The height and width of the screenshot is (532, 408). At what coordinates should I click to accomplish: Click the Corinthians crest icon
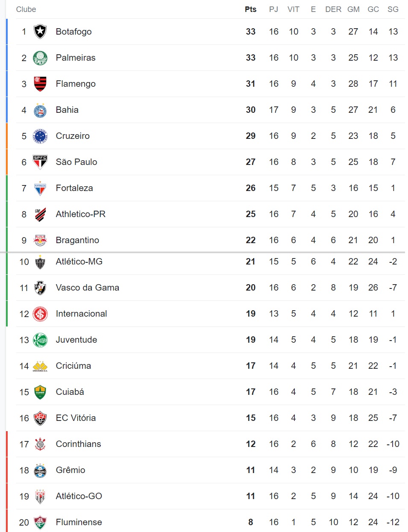(40, 444)
